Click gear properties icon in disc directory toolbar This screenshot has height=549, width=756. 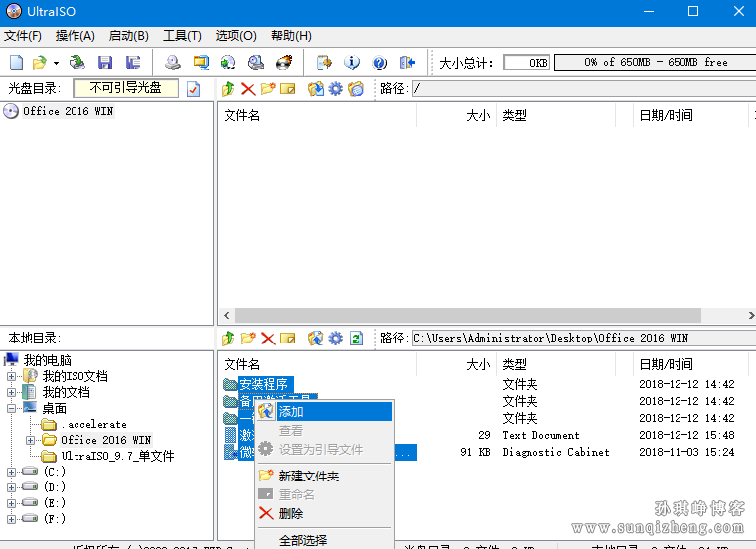335,89
